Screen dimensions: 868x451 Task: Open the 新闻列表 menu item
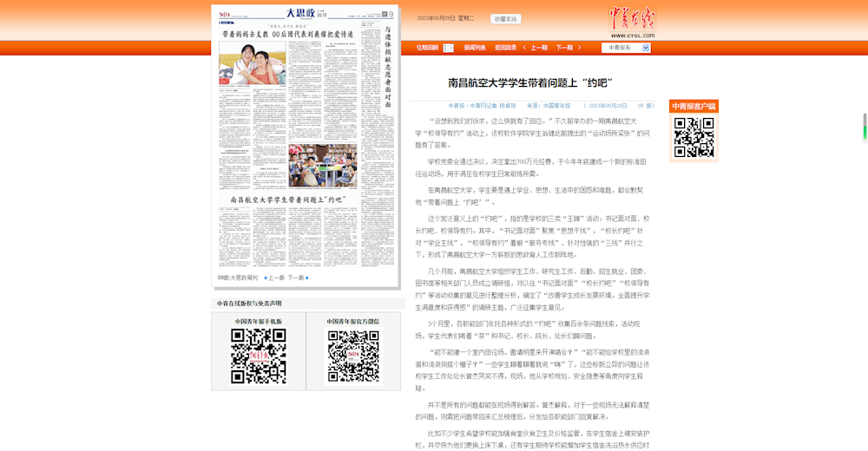tap(475, 48)
